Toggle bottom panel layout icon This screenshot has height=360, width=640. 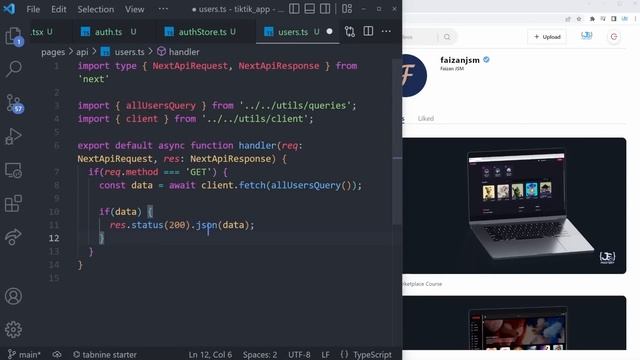tap(309, 9)
